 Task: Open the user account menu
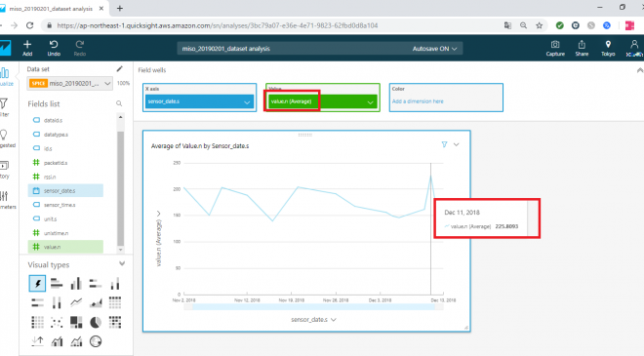coord(634,48)
